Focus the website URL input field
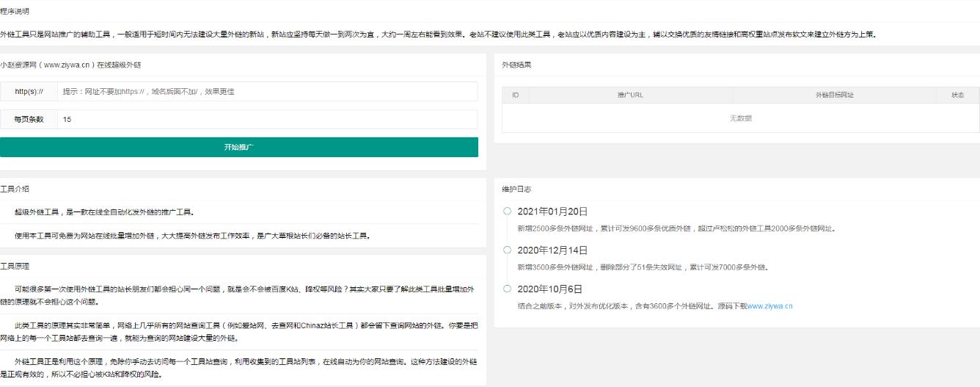980x387 pixels. (268, 92)
